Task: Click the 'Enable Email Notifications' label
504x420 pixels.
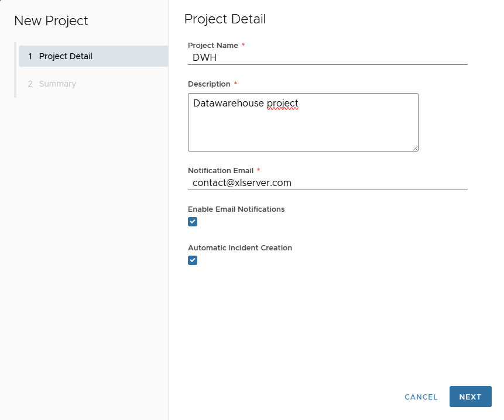Action: point(236,209)
